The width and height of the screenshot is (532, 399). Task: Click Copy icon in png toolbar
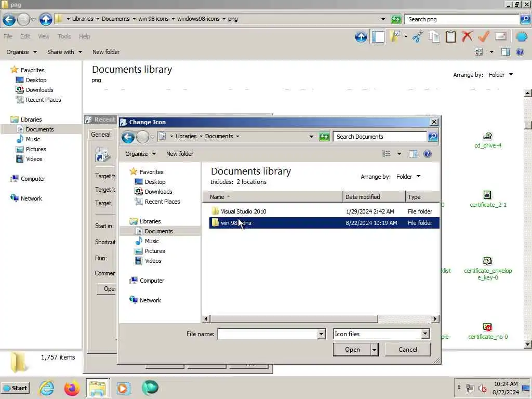point(434,37)
